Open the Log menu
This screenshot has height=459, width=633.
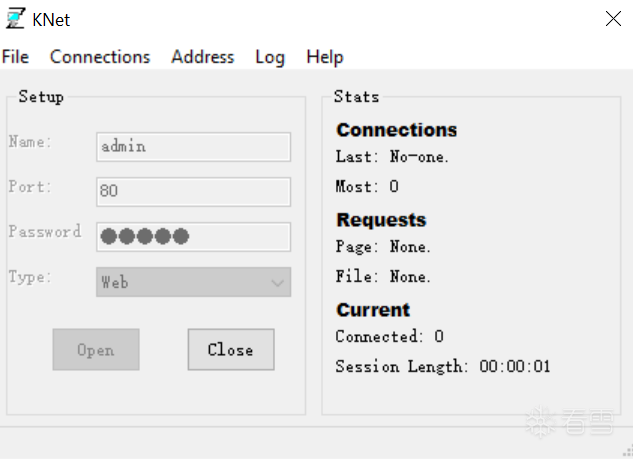pyautogui.click(x=270, y=57)
